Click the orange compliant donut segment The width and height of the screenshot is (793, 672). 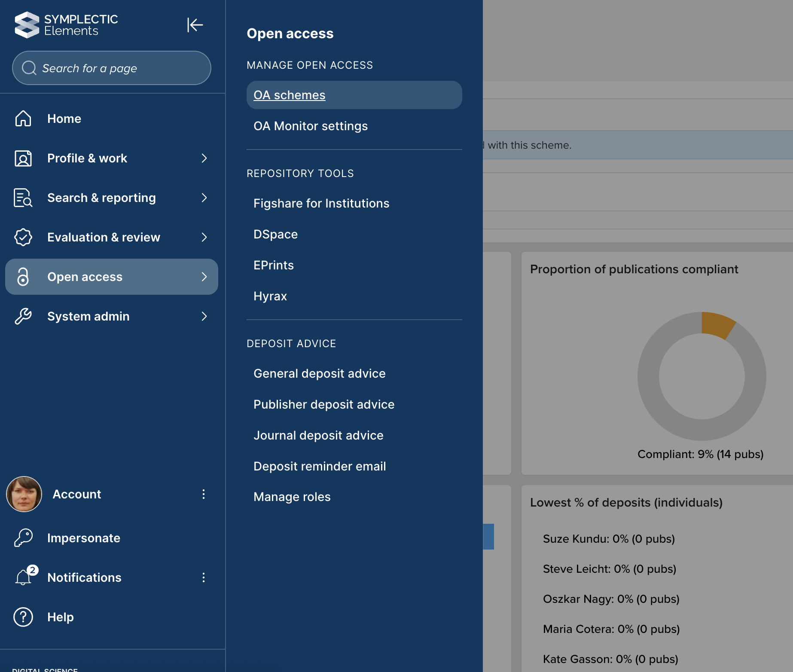(x=716, y=324)
